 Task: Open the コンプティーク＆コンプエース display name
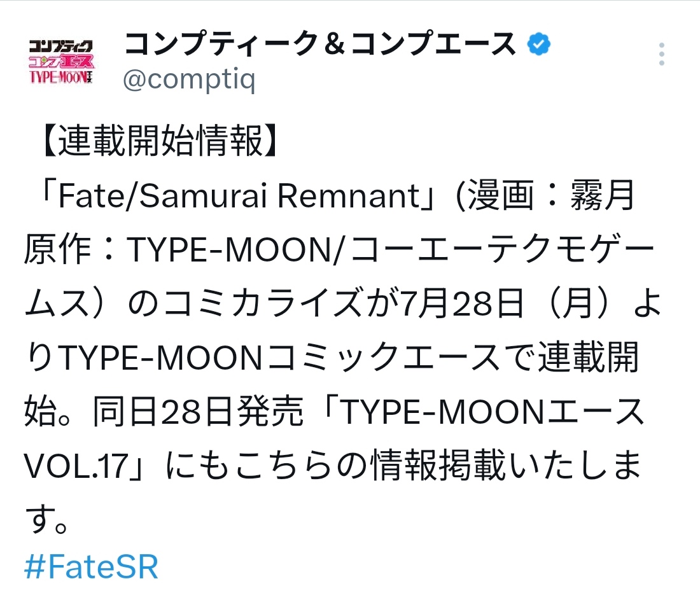(319, 44)
